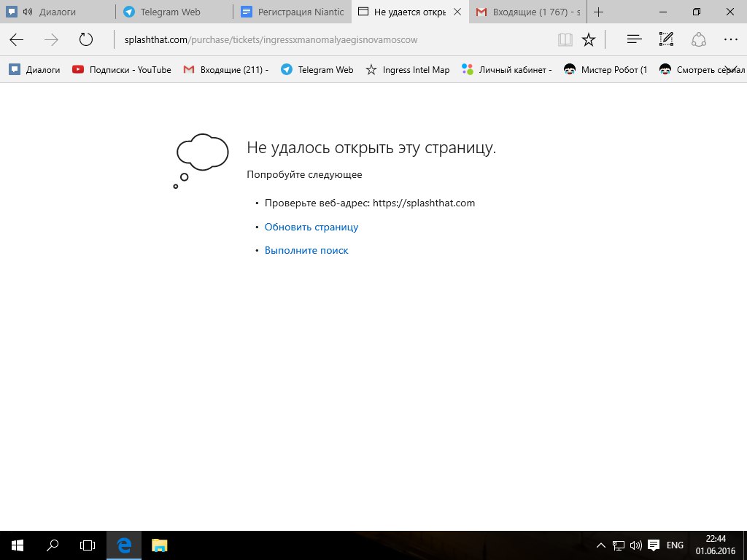Open Мистер Робот bookmark
Viewport: 747px width, 560px height.
tap(605, 70)
